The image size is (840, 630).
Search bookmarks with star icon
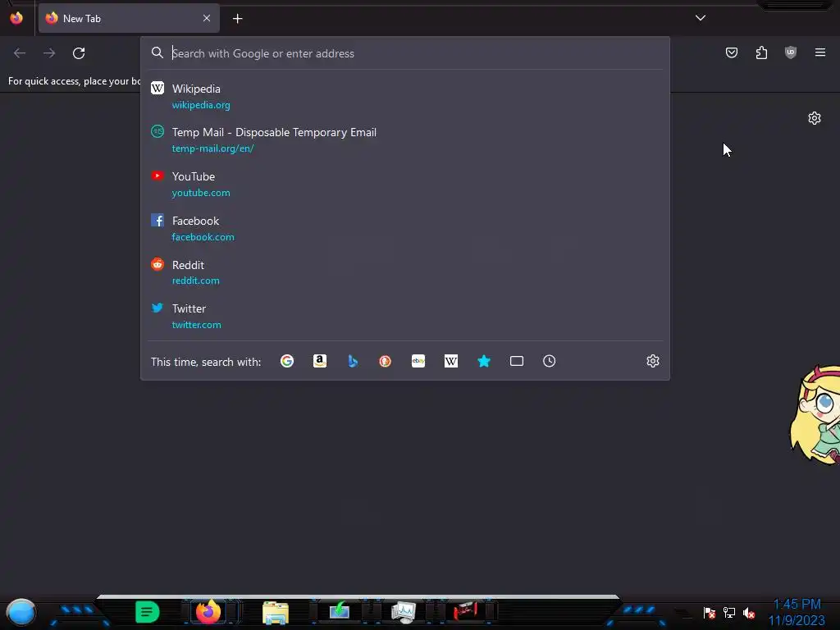tap(484, 361)
